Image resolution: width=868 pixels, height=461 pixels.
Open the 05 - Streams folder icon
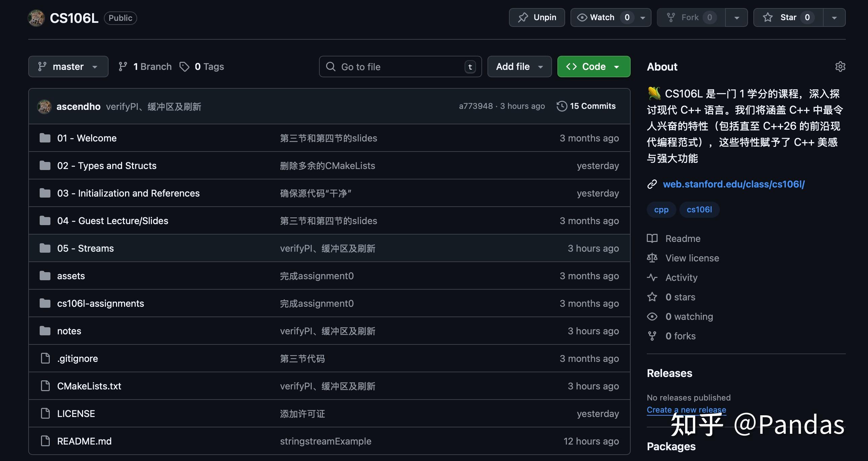(x=45, y=248)
